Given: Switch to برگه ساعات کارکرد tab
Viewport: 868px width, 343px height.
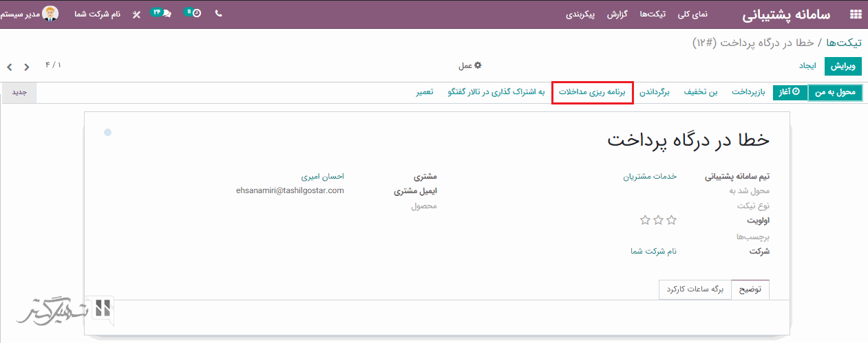Looking at the screenshot, I should [695, 290].
